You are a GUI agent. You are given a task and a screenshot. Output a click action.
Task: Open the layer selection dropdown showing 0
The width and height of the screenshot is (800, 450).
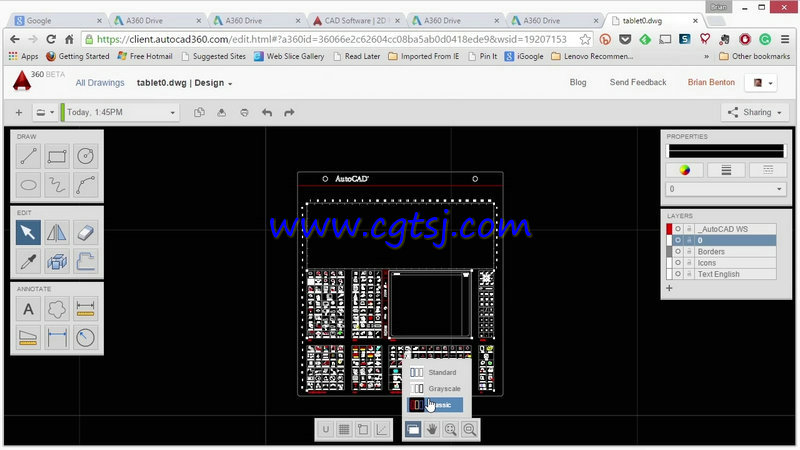pyautogui.click(x=725, y=189)
